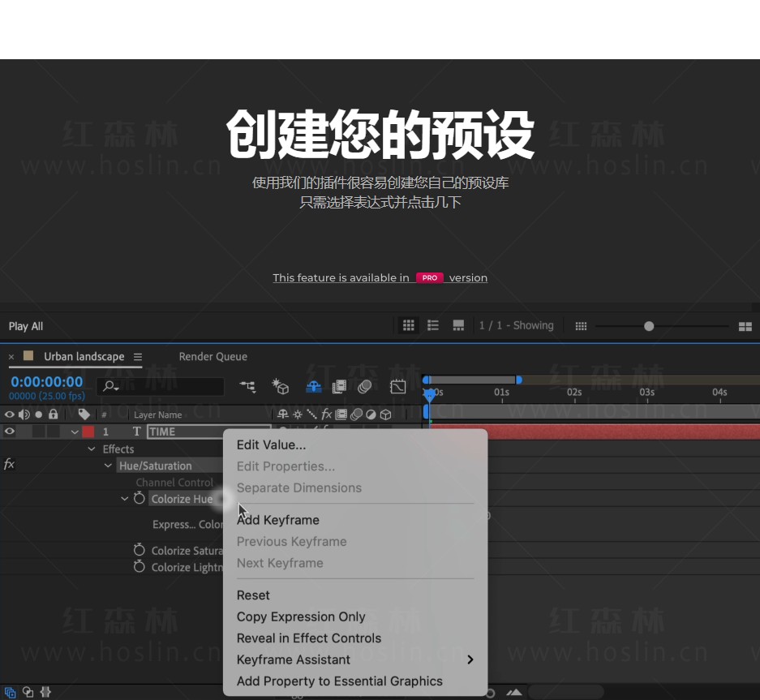Click the timeline search field
Viewport: 760px width, 700px height.
161,386
